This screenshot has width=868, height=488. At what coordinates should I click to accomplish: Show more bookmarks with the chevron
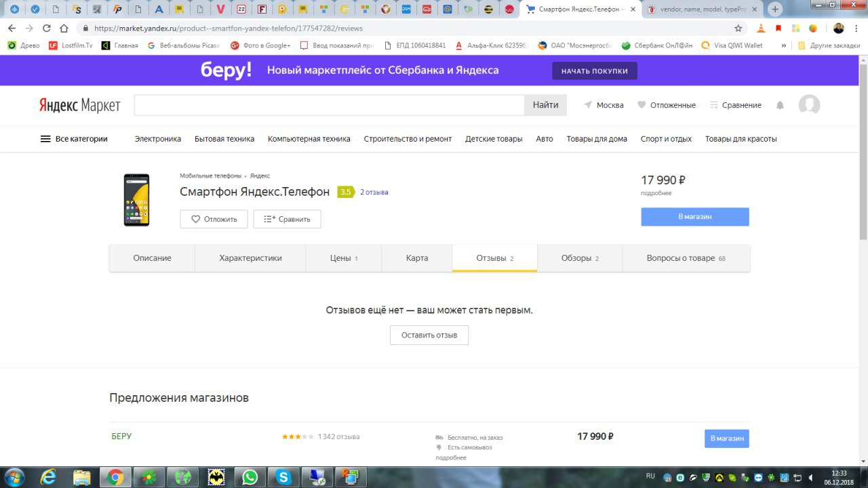[784, 45]
